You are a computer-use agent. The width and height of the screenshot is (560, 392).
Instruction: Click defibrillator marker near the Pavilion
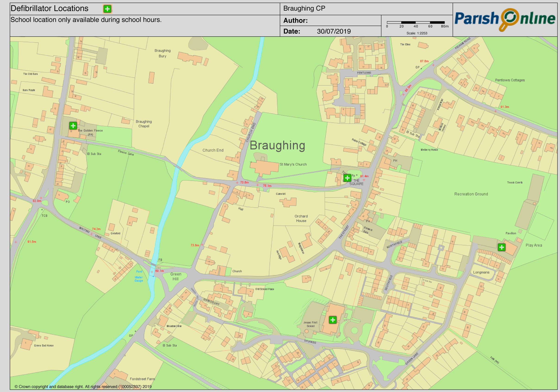pyautogui.click(x=501, y=247)
